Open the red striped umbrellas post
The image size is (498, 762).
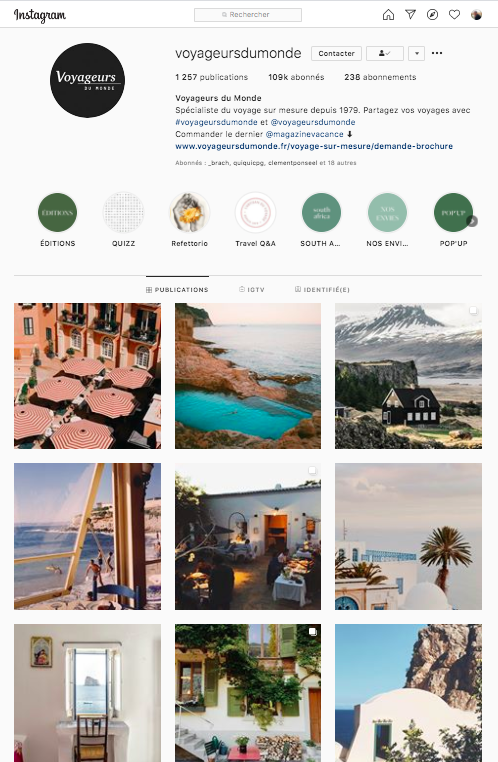point(87,376)
